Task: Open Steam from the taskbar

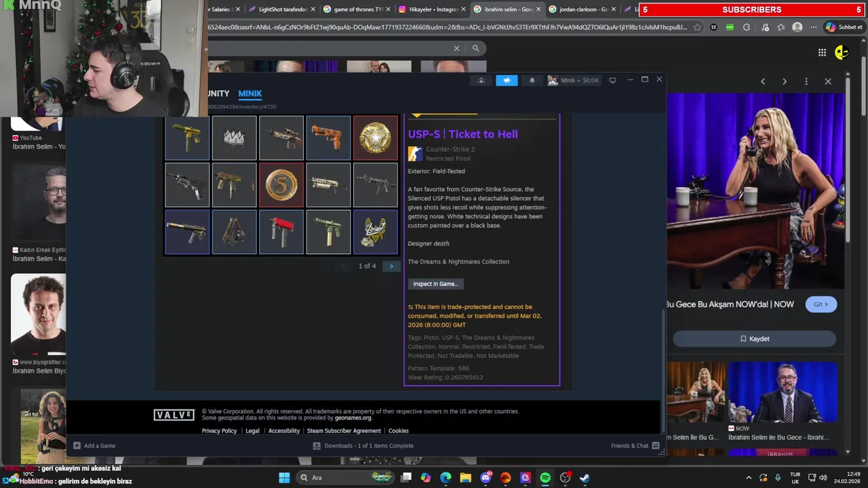Action: pyautogui.click(x=585, y=477)
